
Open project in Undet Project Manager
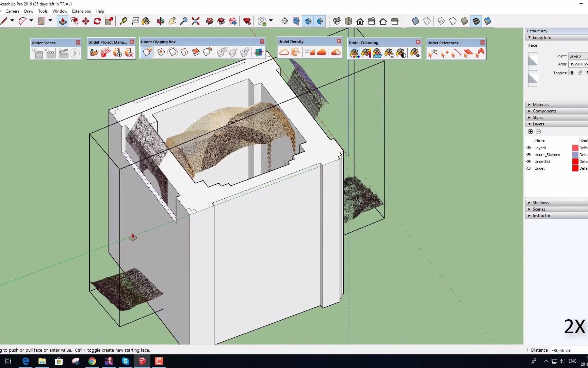pyautogui.click(x=94, y=52)
